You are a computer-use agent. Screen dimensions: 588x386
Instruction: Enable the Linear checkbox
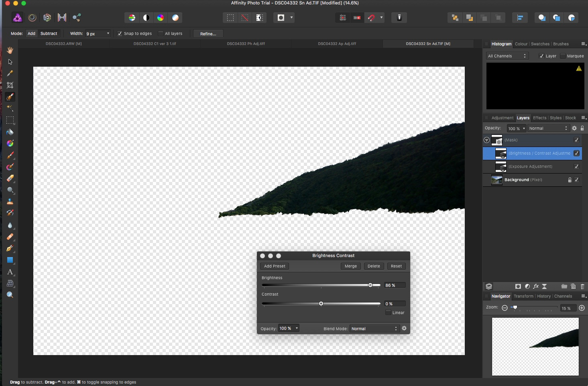[x=388, y=312]
